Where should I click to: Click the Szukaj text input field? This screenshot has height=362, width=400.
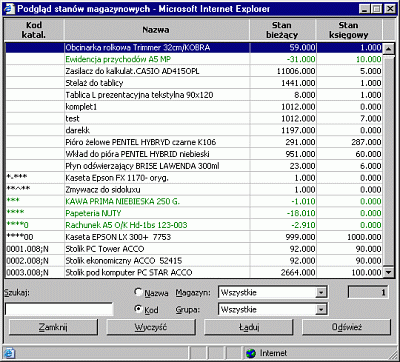(x=59, y=309)
